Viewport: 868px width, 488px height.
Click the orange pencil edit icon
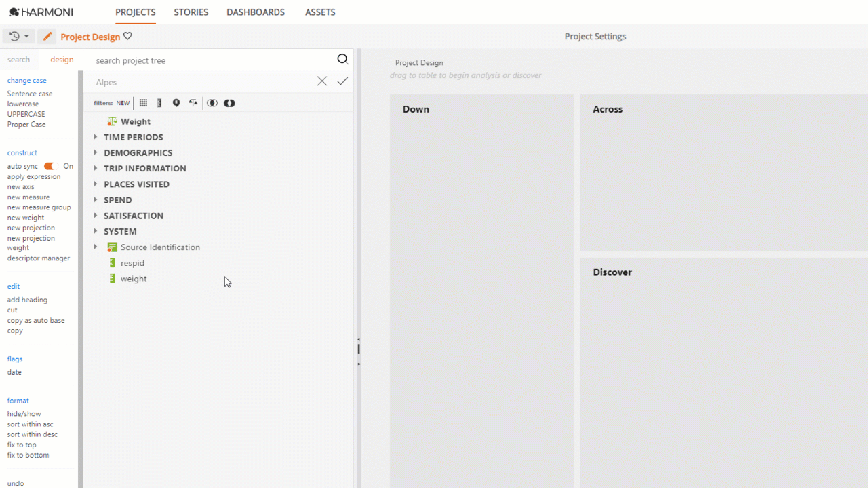(x=47, y=37)
